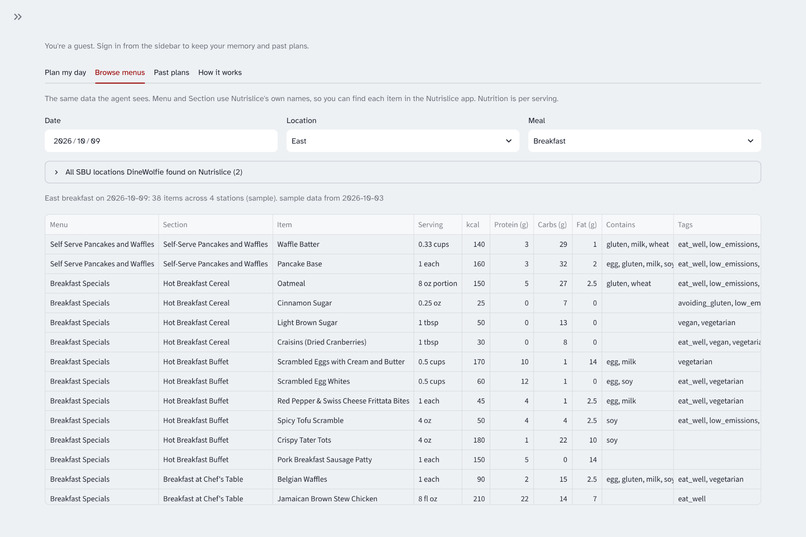806x537 pixels.
Task: Click the 8 oz portion serving cell
Action: point(437,283)
